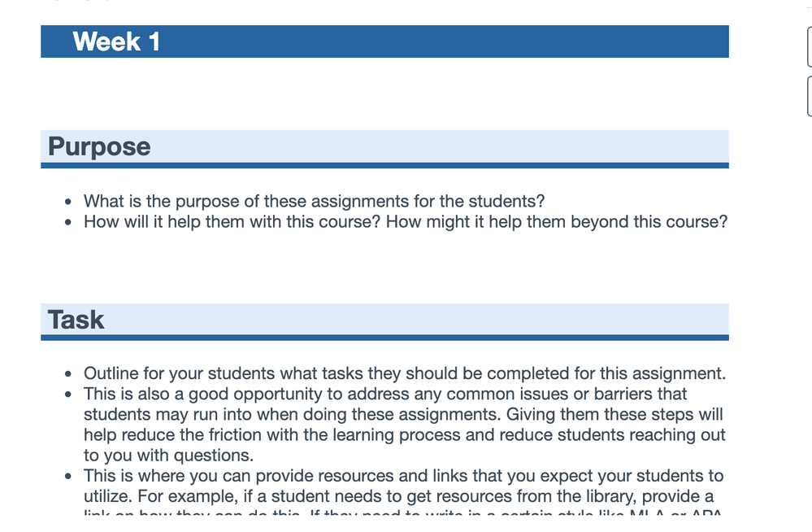Select the Task section heading

[76, 320]
